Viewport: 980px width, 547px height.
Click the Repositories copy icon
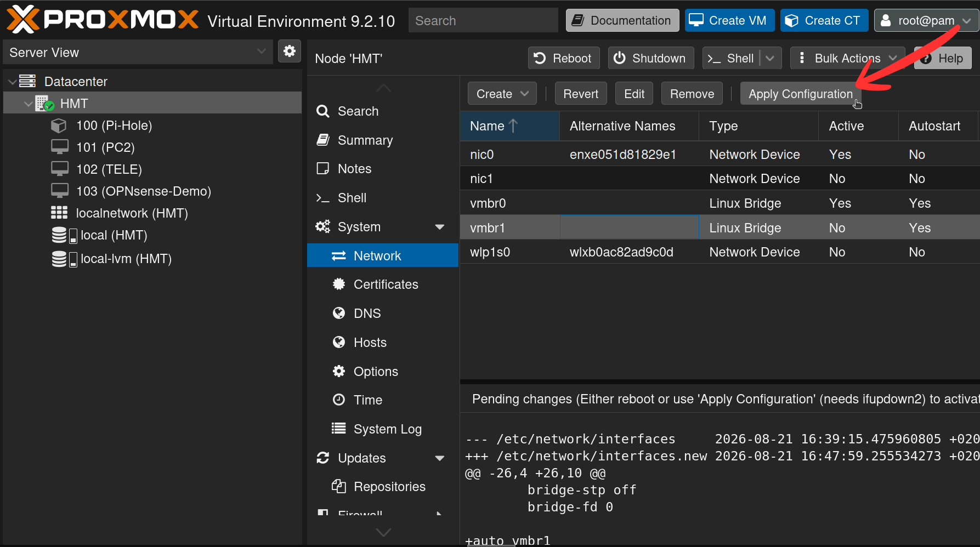tap(339, 486)
